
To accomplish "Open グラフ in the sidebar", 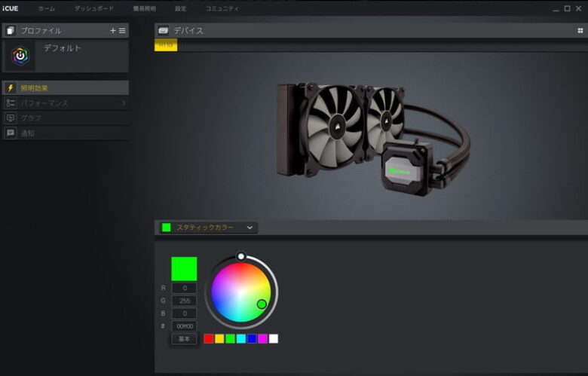I will click(66, 118).
